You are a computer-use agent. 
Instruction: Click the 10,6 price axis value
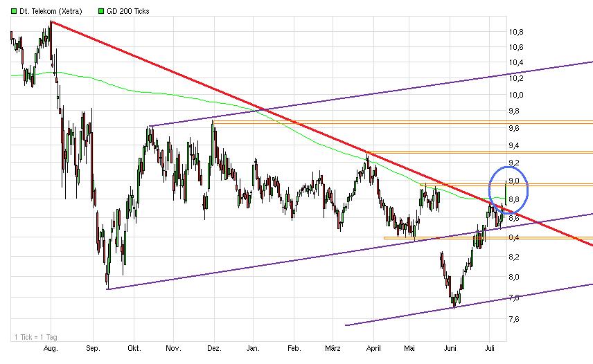pos(516,47)
